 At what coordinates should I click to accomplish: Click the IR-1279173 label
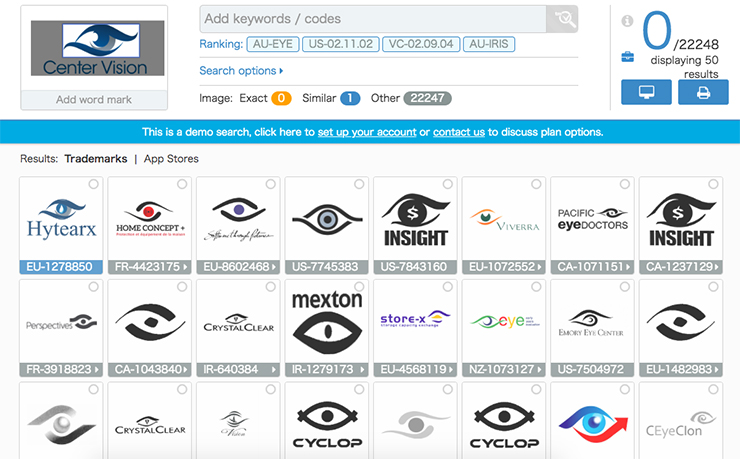327,369
